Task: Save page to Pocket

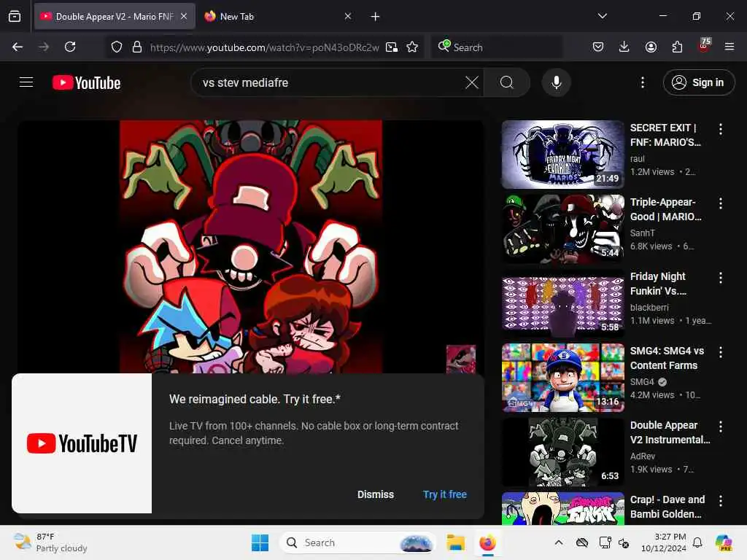Action: [598, 47]
